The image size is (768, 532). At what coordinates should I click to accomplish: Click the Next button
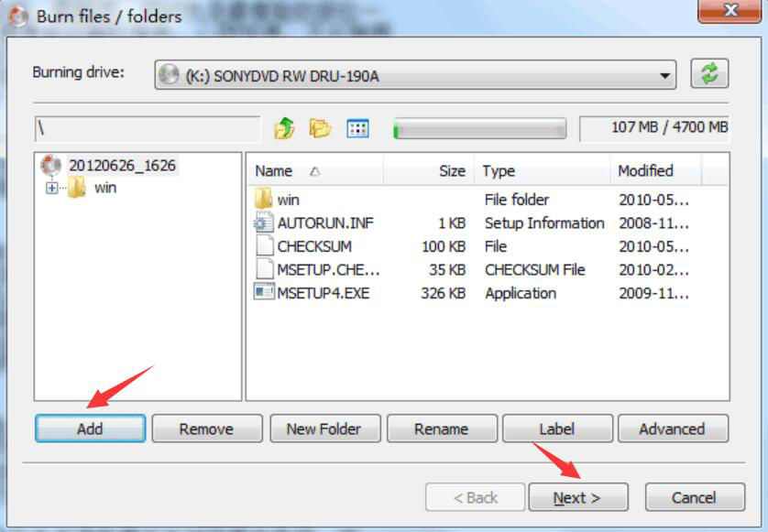pos(578,498)
